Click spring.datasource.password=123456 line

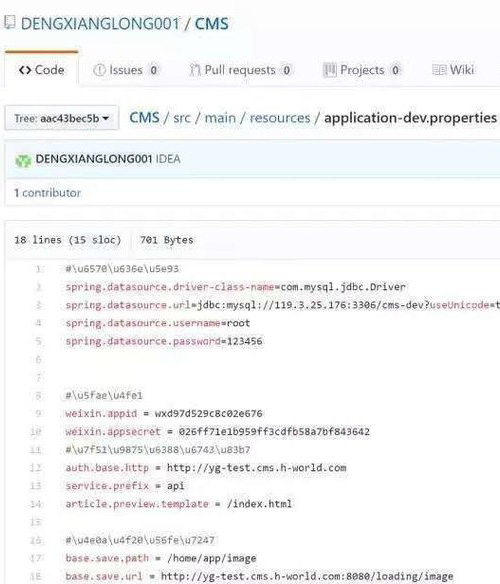tap(164, 341)
